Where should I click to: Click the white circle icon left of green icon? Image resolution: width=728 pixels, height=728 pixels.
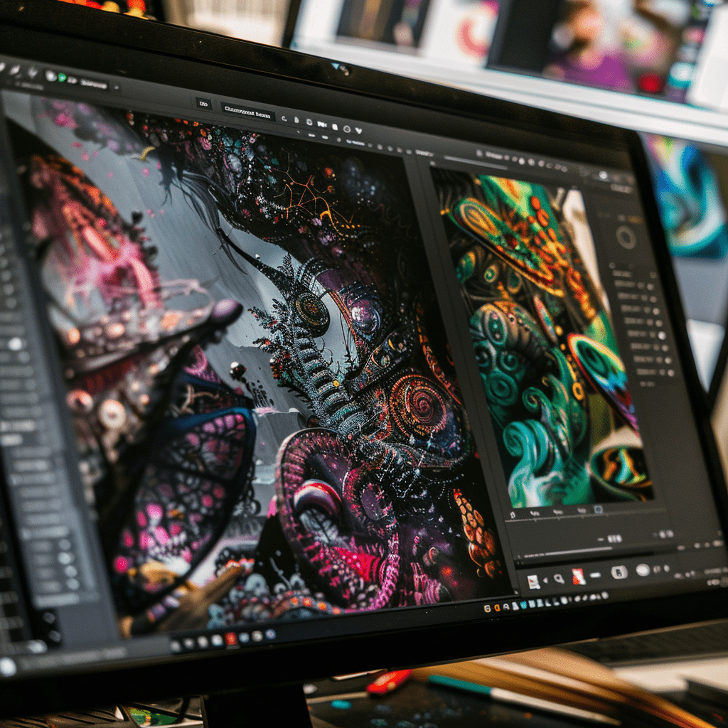50,75
